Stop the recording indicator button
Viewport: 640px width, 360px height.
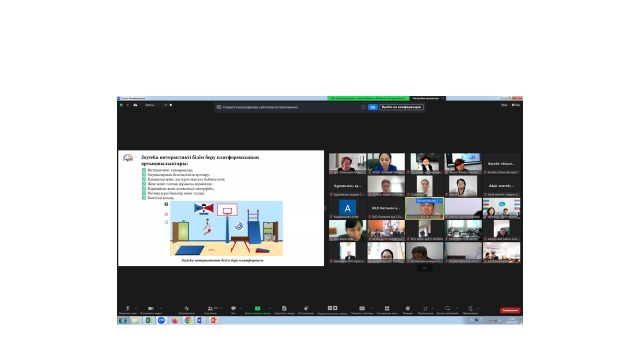[x=171, y=105]
